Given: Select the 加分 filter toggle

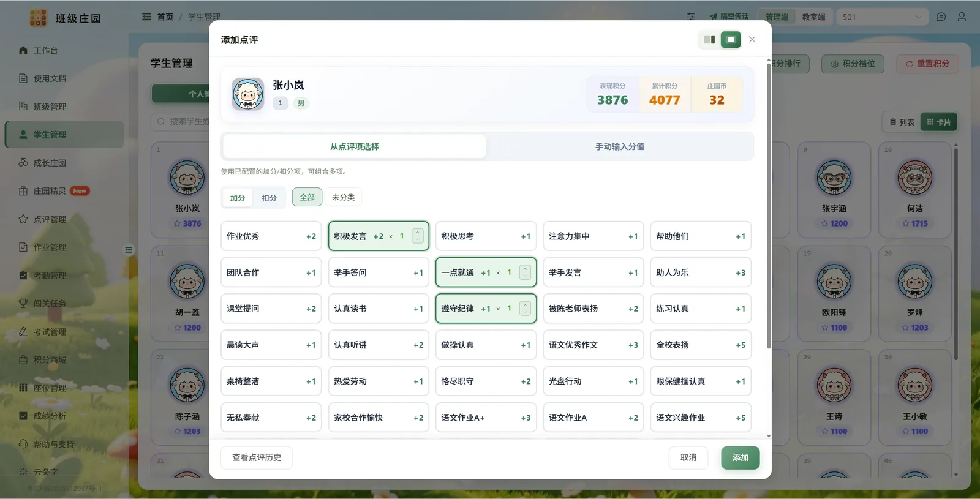Looking at the screenshot, I should [x=238, y=198].
